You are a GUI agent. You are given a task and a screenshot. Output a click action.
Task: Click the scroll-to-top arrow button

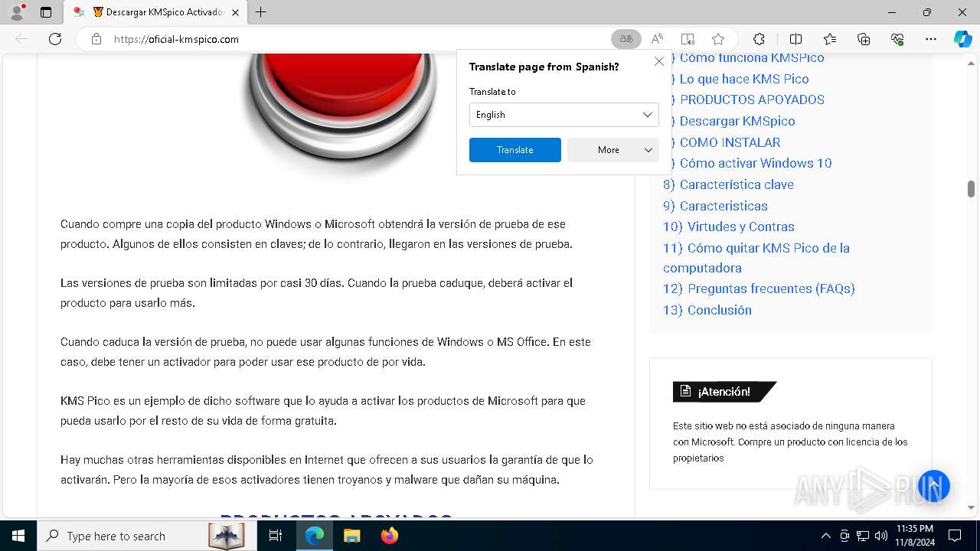click(934, 486)
